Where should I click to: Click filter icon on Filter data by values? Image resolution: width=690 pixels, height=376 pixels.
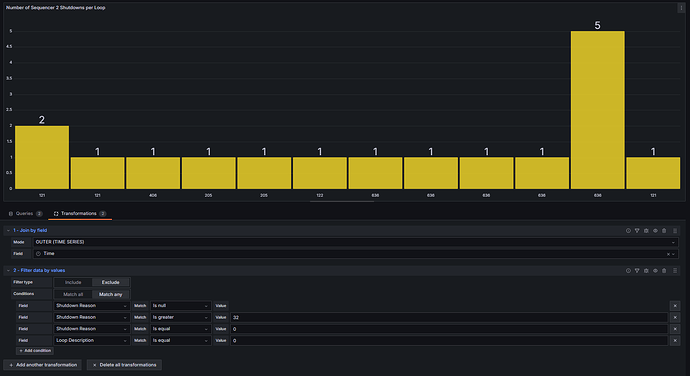pyautogui.click(x=637, y=271)
